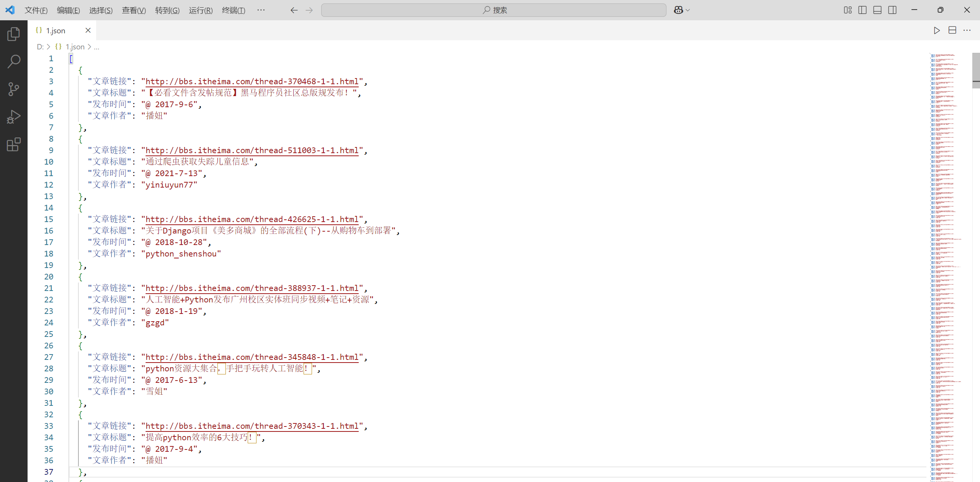Toggle the primary side bar
Viewport: 980px width, 482px height.
(x=862, y=10)
